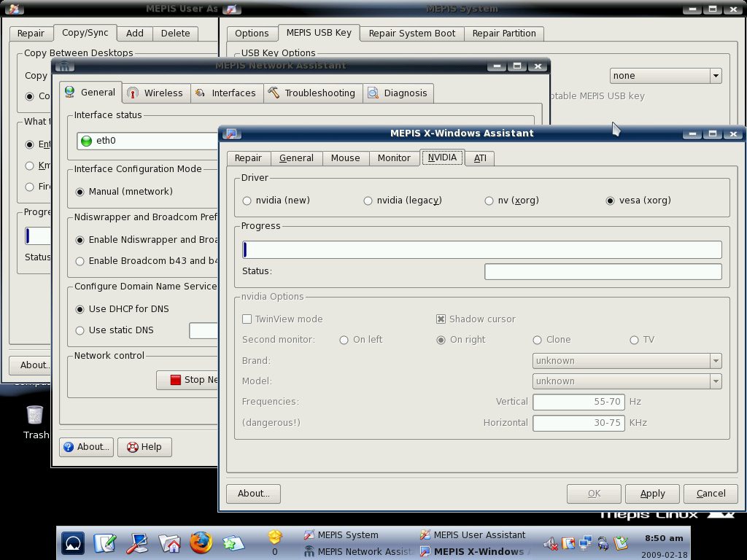This screenshot has height=560, width=747.
Task: Open the home folder icon in taskbar
Action: 169,543
